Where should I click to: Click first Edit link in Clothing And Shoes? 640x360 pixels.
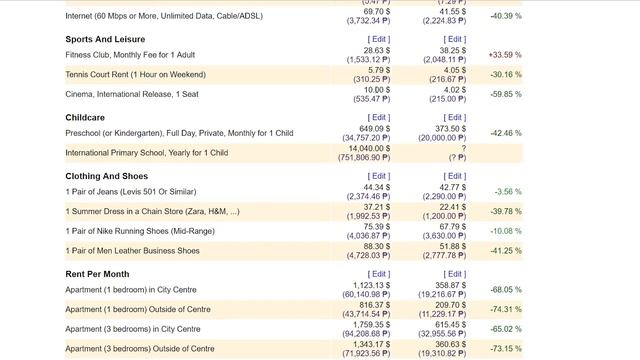coord(379,176)
